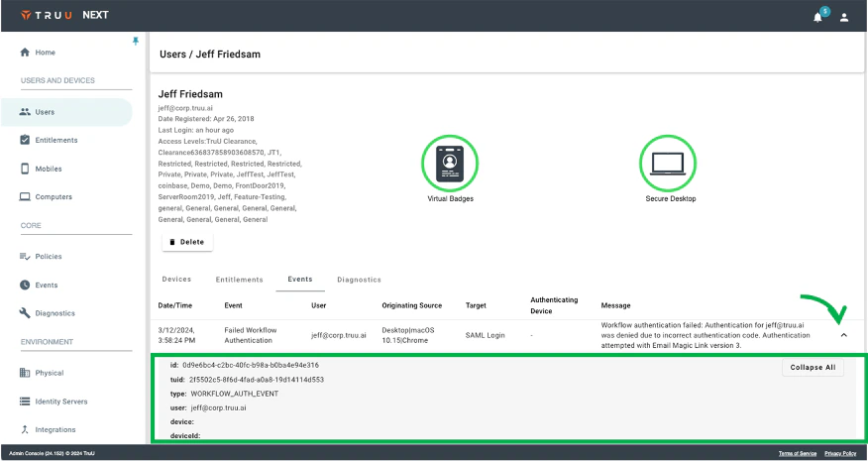Switch to the Entitlements tab
This screenshot has width=868, height=461.
tap(239, 280)
